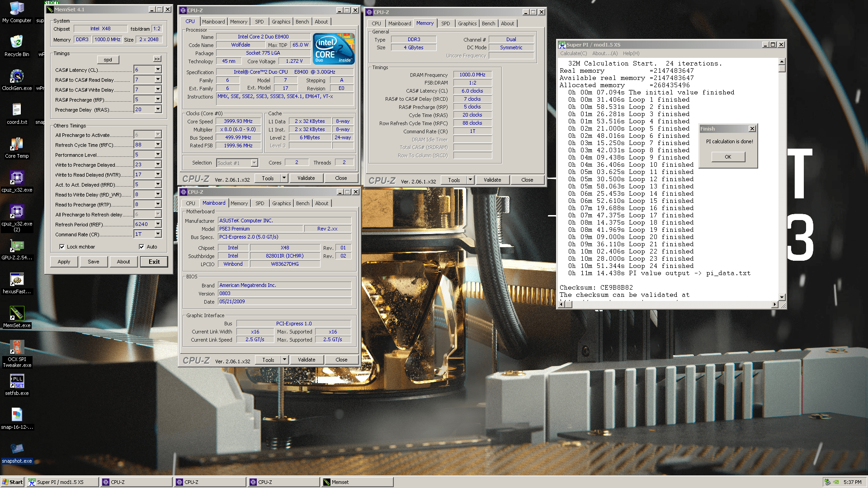The height and width of the screenshot is (488, 868).
Task: Open Precharge Delay (tRAS) dropdown
Action: 158,109
